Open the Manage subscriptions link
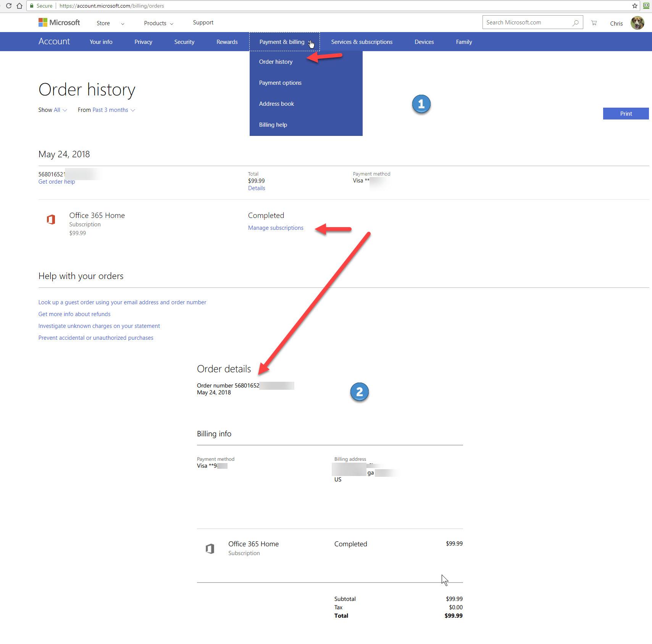The image size is (652, 644). click(x=276, y=228)
